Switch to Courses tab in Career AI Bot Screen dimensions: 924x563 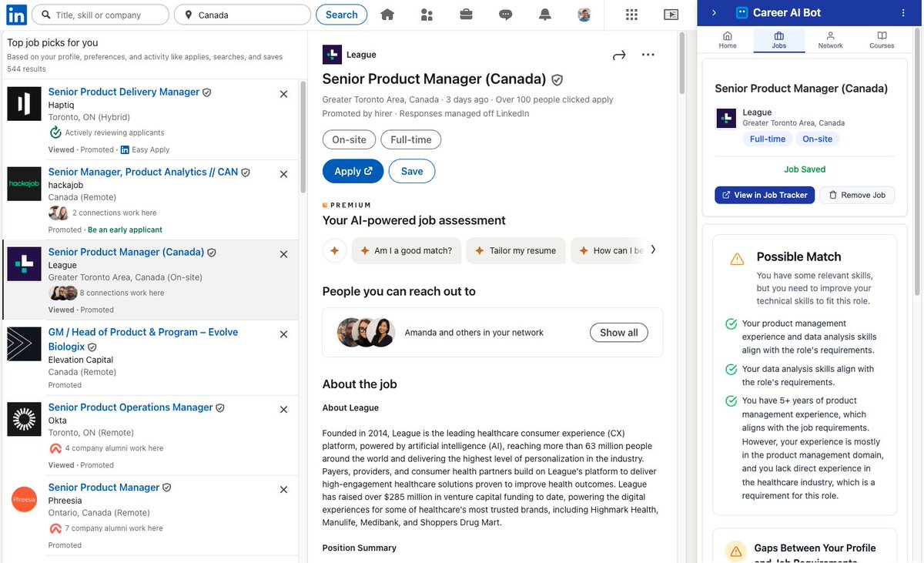coord(882,40)
